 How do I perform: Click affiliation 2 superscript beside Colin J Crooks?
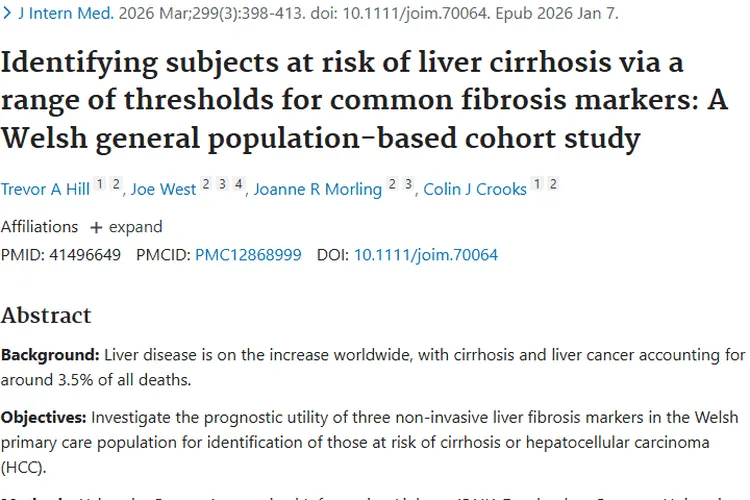pyautogui.click(x=553, y=184)
